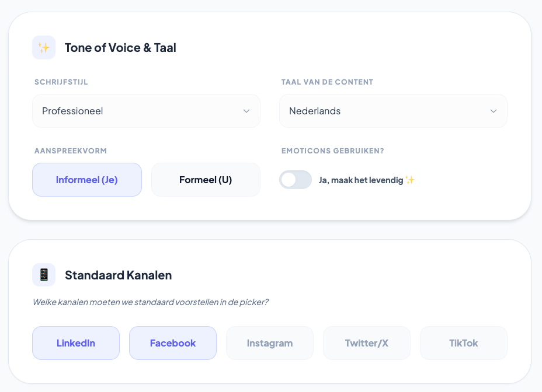
Task: Click the SCHRIJFSTIJL field label
Action: click(x=61, y=82)
